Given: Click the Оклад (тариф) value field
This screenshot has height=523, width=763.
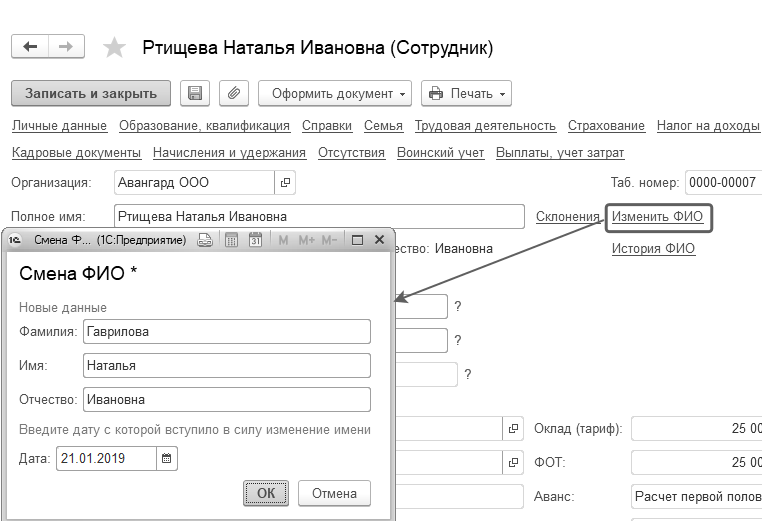Looking at the screenshot, I should (697, 429).
